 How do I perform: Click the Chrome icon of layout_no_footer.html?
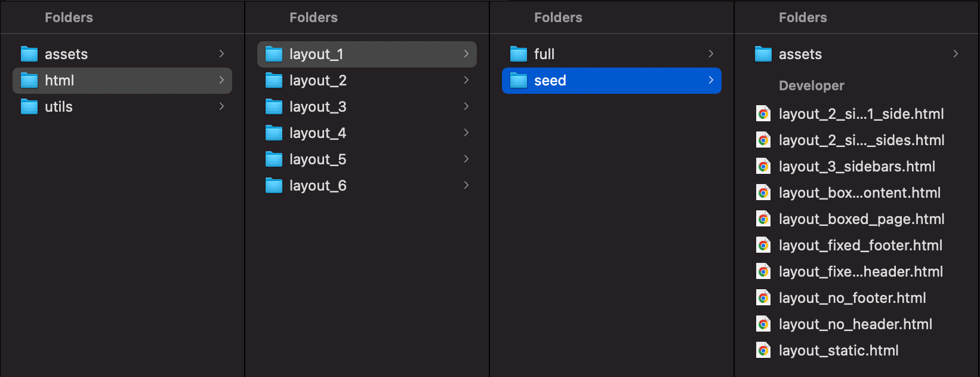pyautogui.click(x=763, y=298)
